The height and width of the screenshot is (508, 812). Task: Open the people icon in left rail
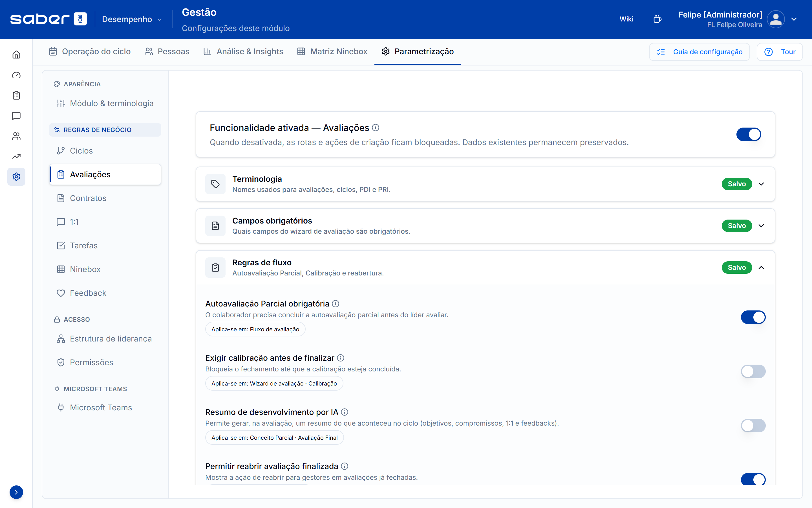point(16,136)
